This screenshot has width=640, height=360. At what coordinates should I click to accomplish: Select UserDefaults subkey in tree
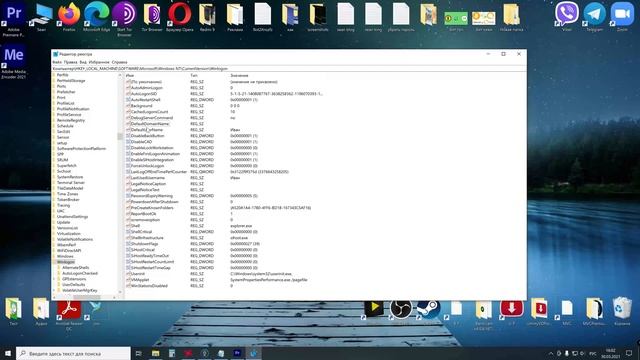click(x=73, y=284)
